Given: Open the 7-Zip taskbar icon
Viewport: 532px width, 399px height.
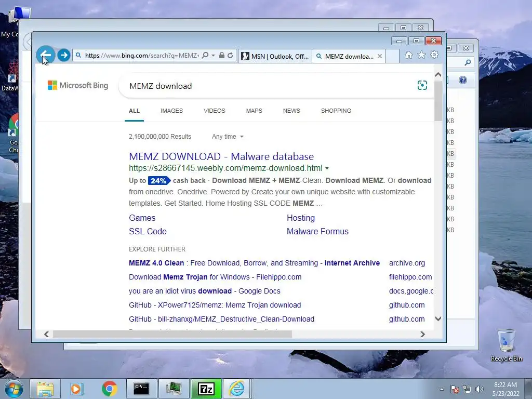Looking at the screenshot, I should (x=206, y=389).
